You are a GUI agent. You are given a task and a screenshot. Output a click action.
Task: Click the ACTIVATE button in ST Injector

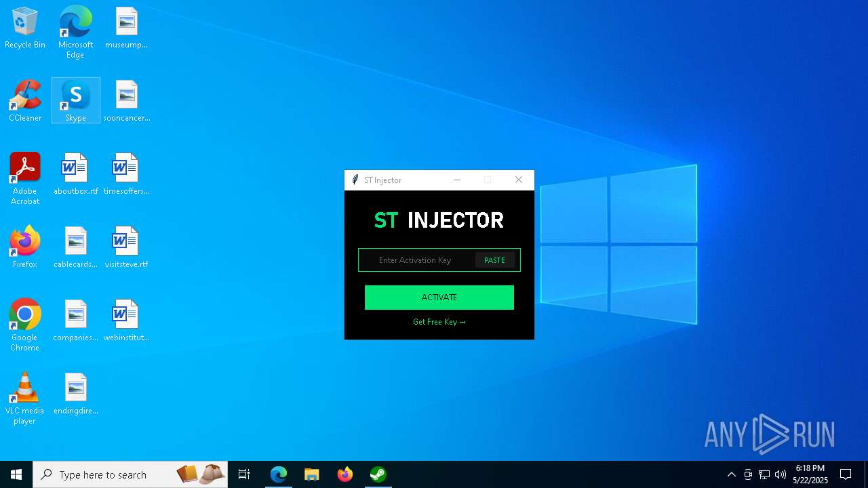pos(439,298)
